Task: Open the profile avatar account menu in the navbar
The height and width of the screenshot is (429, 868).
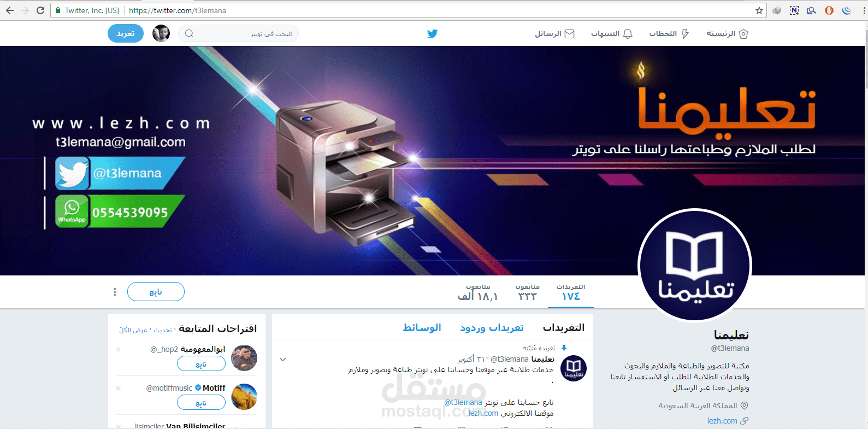Action: click(161, 33)
